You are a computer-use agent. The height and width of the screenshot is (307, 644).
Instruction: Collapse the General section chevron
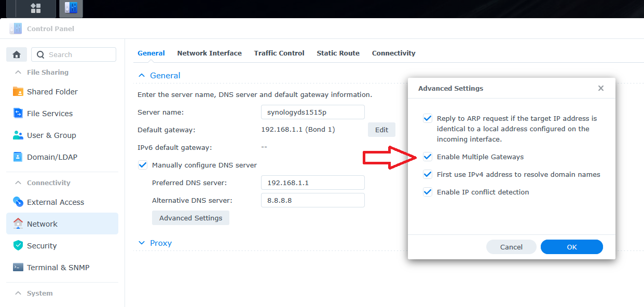click(x=142, y=75)
